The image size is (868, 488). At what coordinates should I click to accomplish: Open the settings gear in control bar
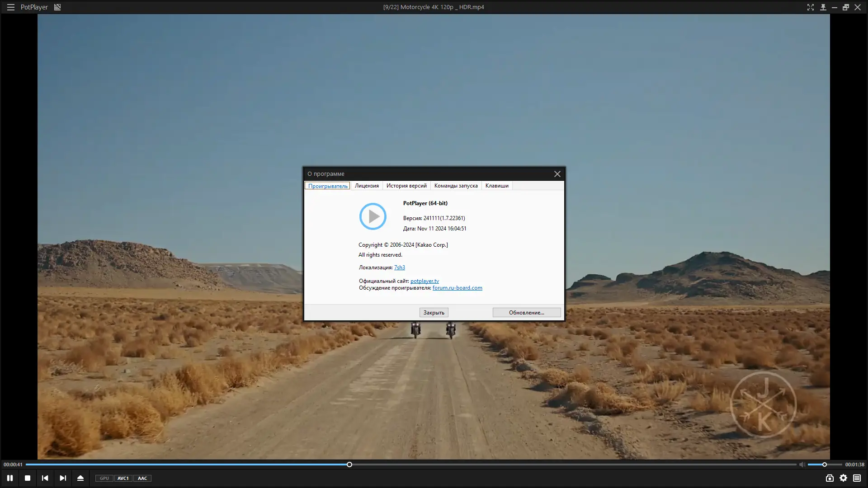(x=844, y=478)
